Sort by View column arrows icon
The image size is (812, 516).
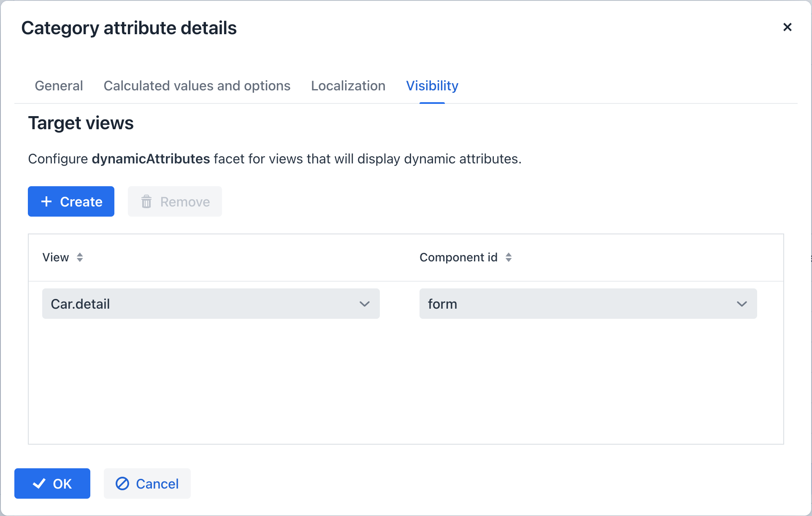80,258
